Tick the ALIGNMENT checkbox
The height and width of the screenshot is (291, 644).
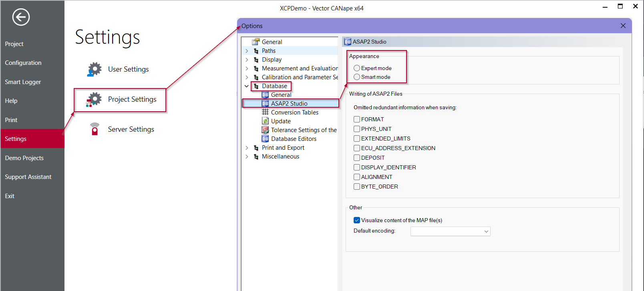pos(357,177)
